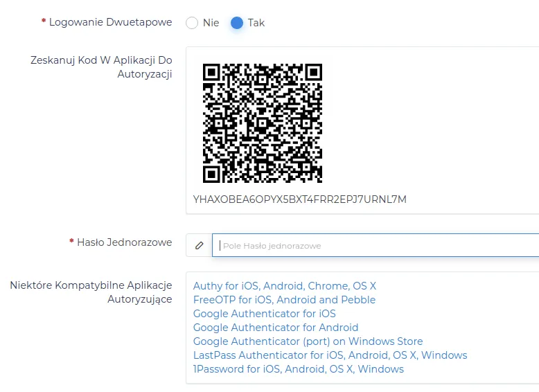Open Google Authenticator for iOS link
The height and width of the screenshot is (392, 539).
[265, 313]
